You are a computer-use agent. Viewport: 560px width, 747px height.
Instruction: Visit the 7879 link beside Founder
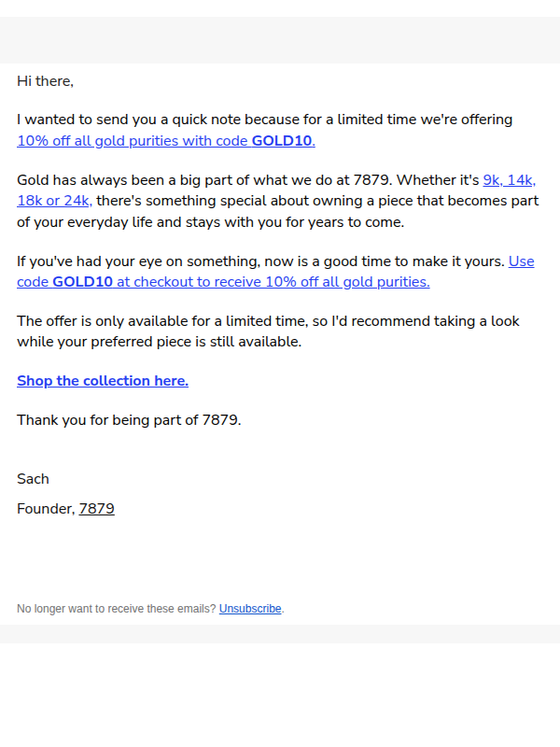pyautogui.click(x=97, y=509)
